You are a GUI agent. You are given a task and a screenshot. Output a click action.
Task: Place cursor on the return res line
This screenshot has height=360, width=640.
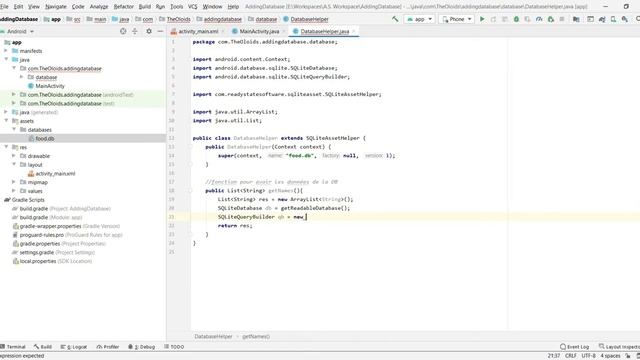pos(235,226)
